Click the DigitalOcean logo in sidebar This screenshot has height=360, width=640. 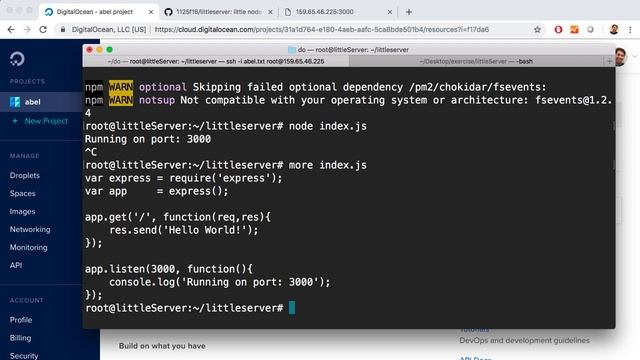17,59
